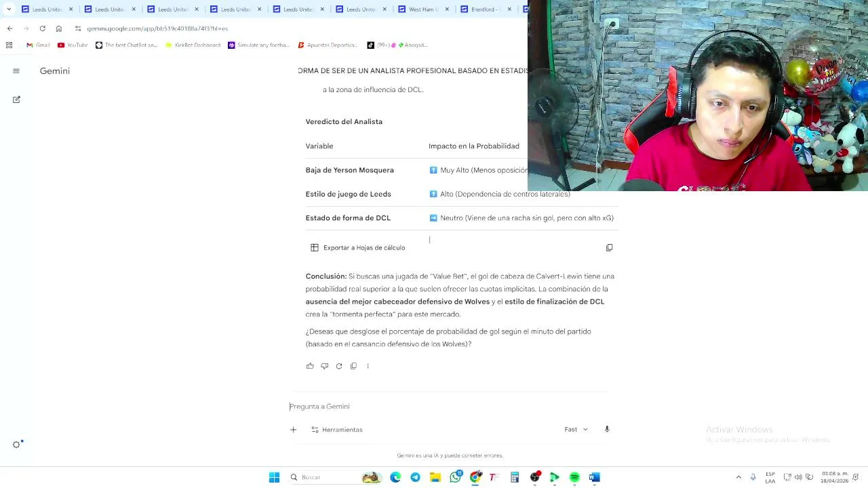Start a new Gemini chat
This screenshot has width=868, height=488.
(x=16, y=100)
